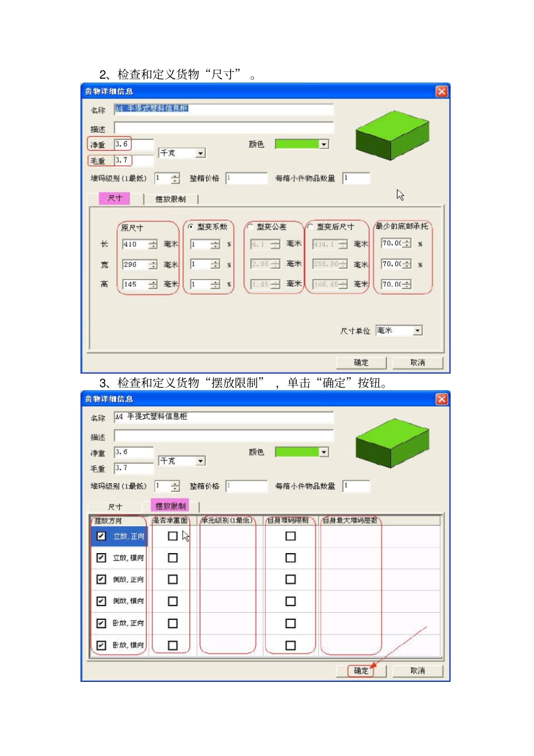Viewport: 534px width, 756px height.
Task: Click 取消 button in upper dialog
Action: click(418, 363)
